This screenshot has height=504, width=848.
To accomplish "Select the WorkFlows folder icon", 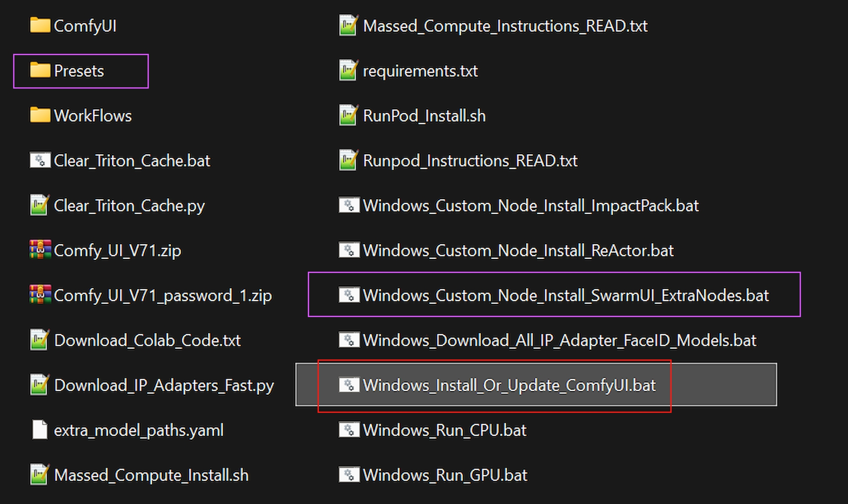I will 40,115.
